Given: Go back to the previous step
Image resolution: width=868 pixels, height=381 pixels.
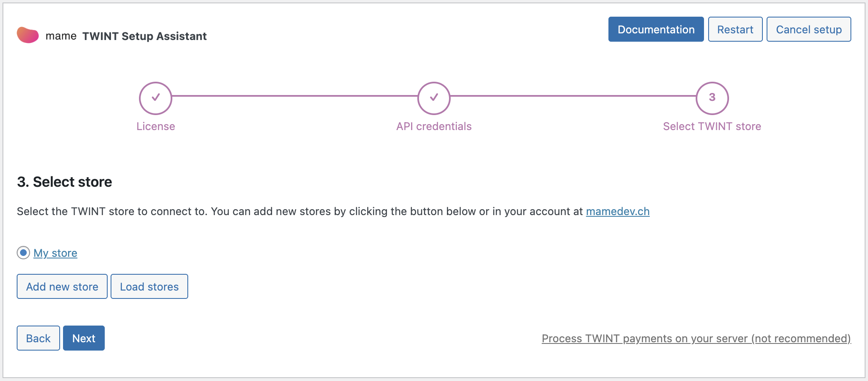Looking at the screenshot, I should (38, 338).
